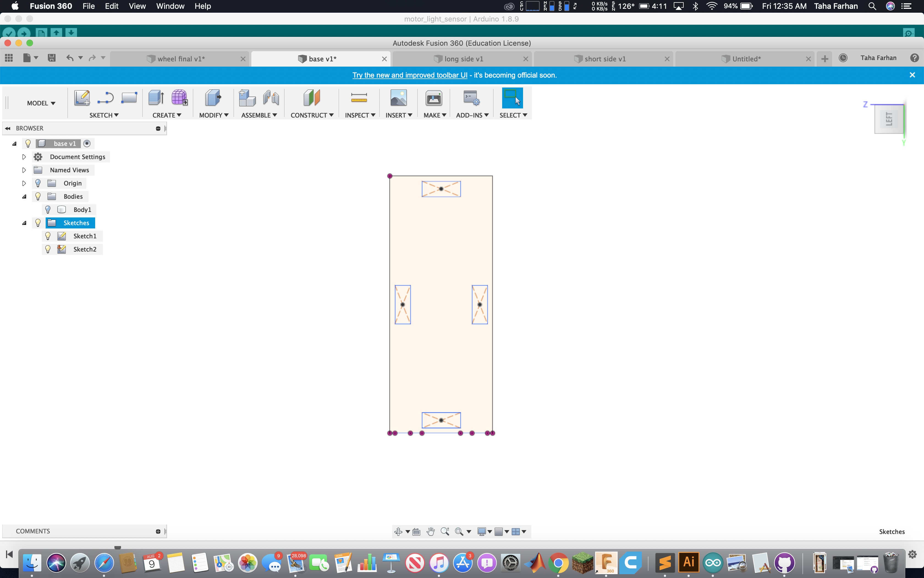Image resolution: width=924 pixels, height=578 pixels.
Task: Switch to the Untitled tab
Action: point(744,59)
